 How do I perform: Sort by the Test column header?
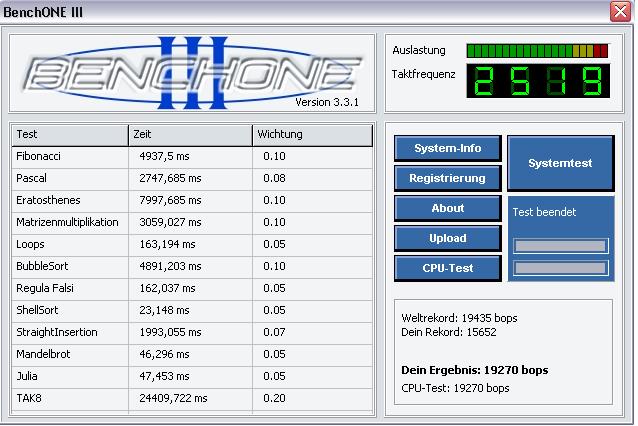coord(70,135)
